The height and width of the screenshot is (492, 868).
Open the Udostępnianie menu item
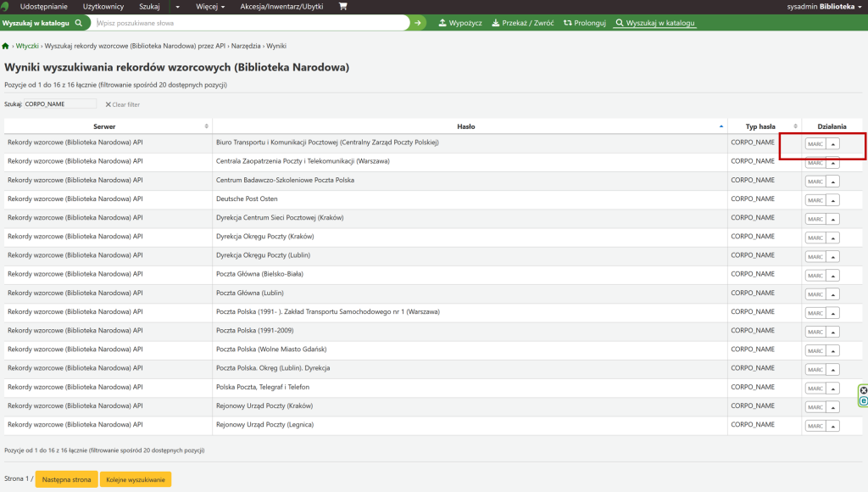43,7
